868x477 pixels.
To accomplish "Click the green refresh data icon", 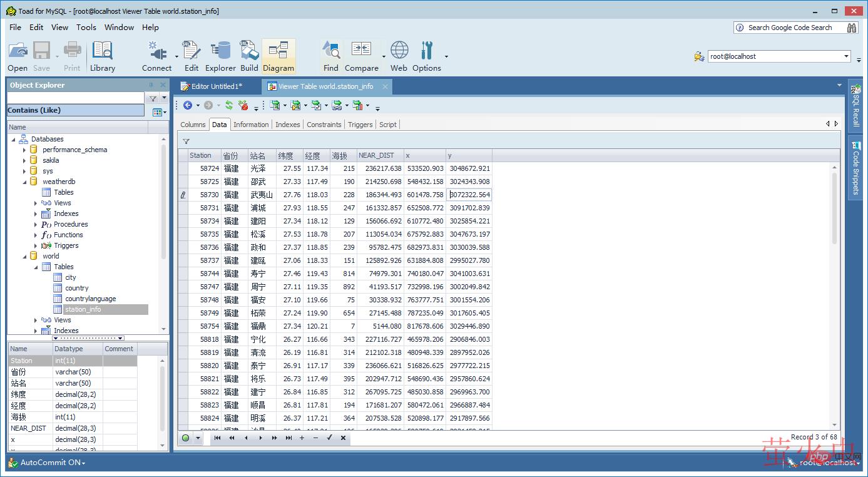I will (x=229, y=106).
